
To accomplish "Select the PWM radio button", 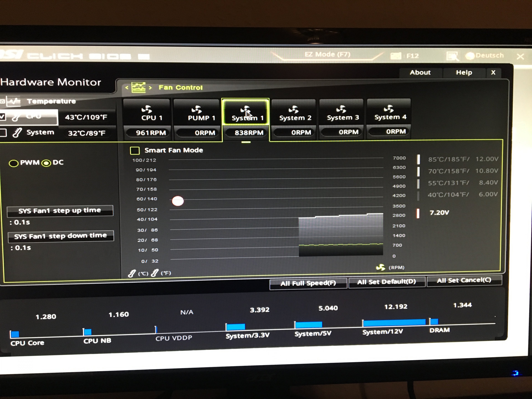I will (x=13, y=163).
